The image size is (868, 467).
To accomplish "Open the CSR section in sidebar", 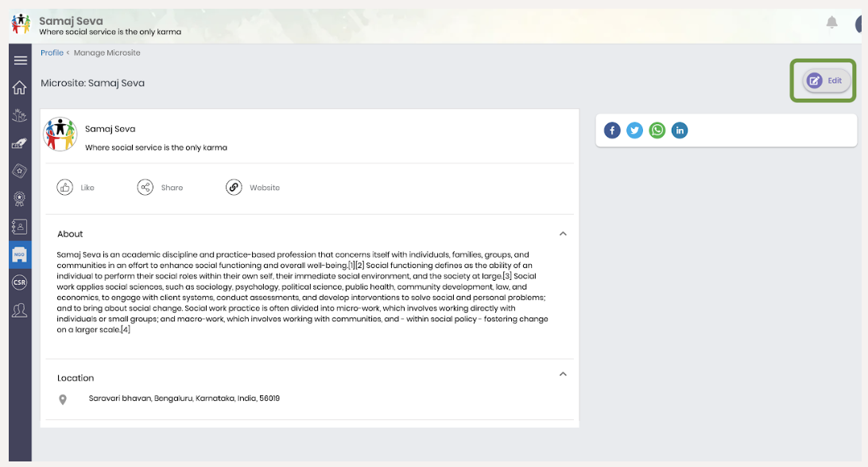I will [20, 282].
